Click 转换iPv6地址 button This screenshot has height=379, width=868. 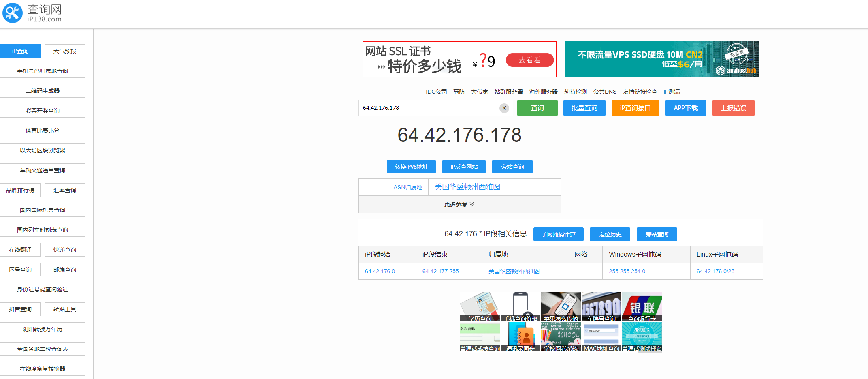coord(411,167)
